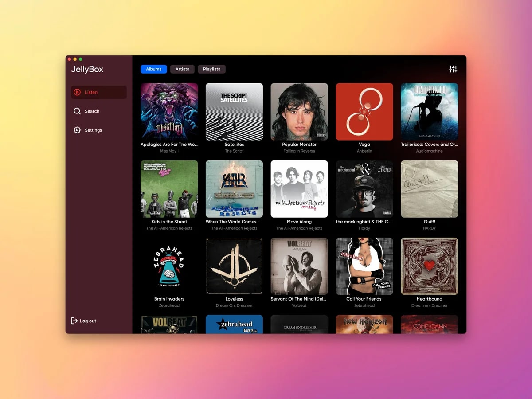Switch to the Albums tab
Image resolution: width=532 pixels, height=399 pixels.
pyautogui.click(x=154, y=69)
